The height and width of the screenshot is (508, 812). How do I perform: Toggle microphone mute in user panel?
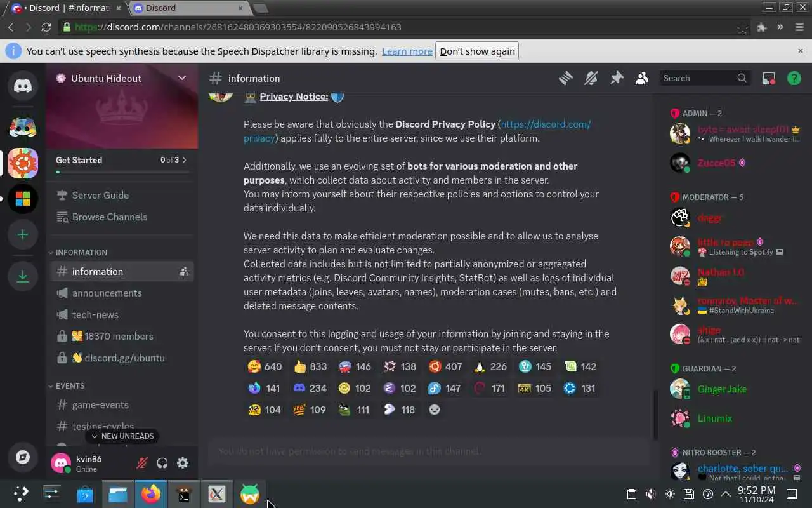coord(142,463)
